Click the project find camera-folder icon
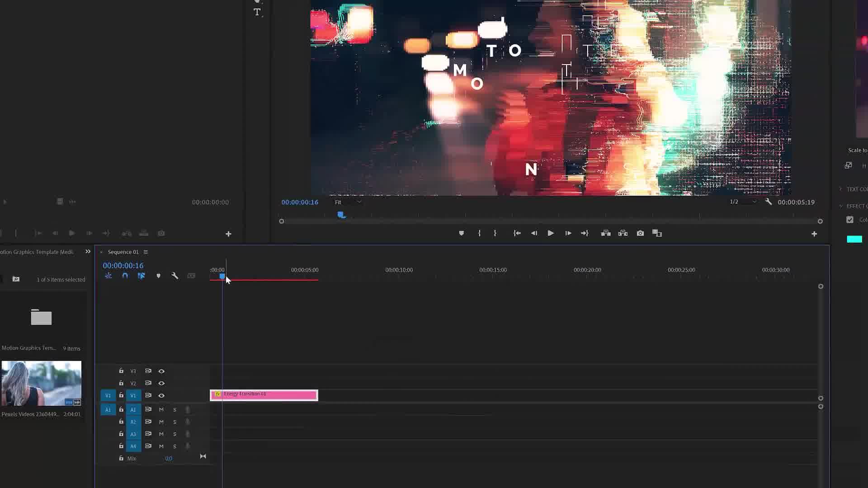Viewport: 868px width, 488px height. point(16,279)
